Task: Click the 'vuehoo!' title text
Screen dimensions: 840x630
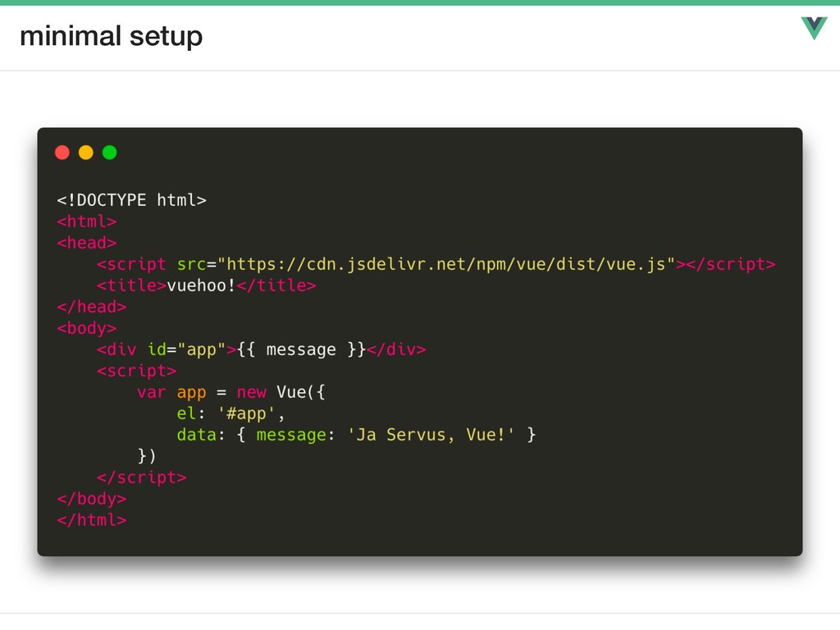Action: click(x=202, y=285)
